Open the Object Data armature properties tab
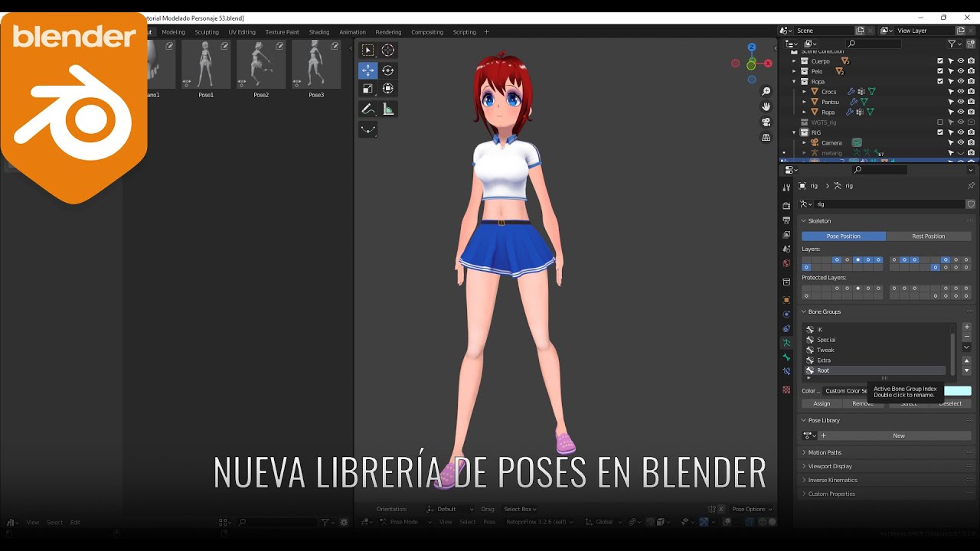Screen dimensions: 980x551 (786, 343)
